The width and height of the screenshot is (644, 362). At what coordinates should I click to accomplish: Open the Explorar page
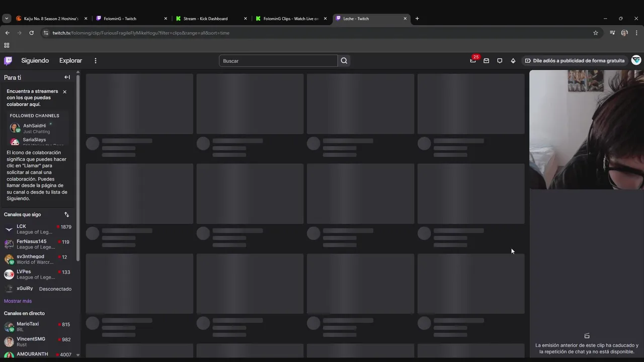tap(70, 61)
